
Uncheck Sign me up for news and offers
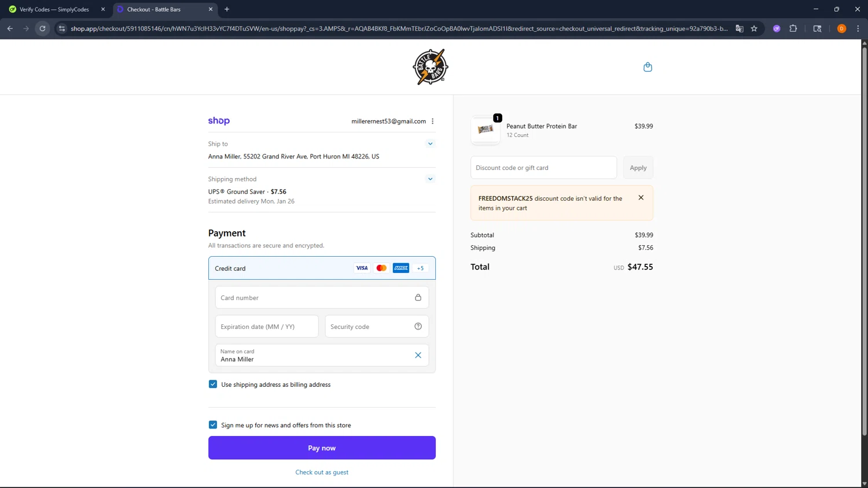point(213,425)
